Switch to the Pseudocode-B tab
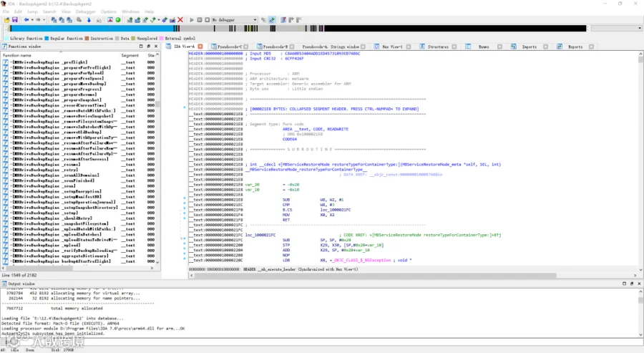 [x=275, y=47]
